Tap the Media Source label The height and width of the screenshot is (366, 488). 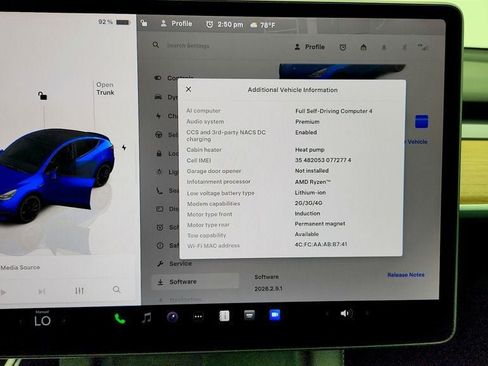20,267
